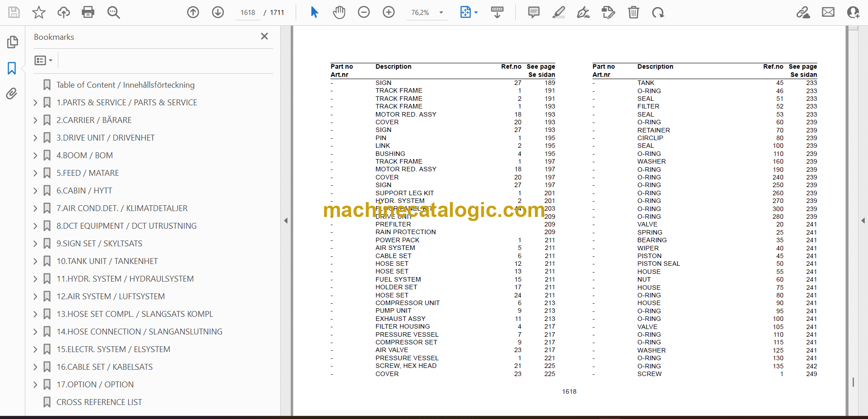
Task: Select the arrow selection tool
Action: click(x=315, y=12)
